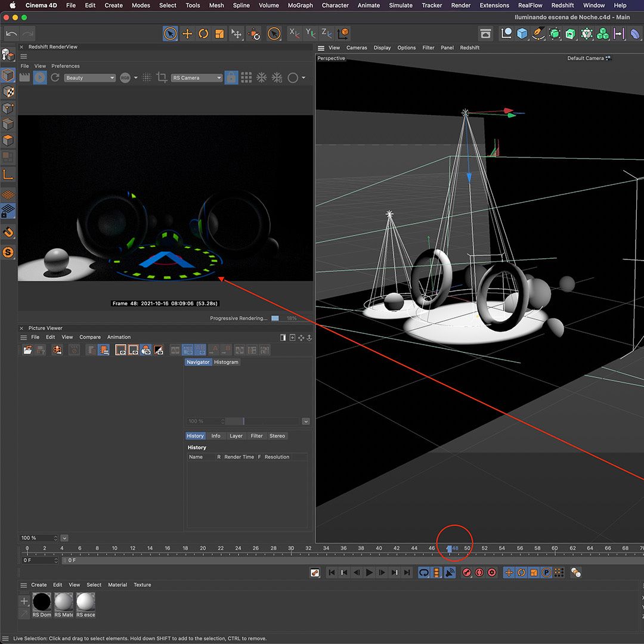Screen dimensions: 644x644
Task: Select the Scale tool
Action: (219, 33)
